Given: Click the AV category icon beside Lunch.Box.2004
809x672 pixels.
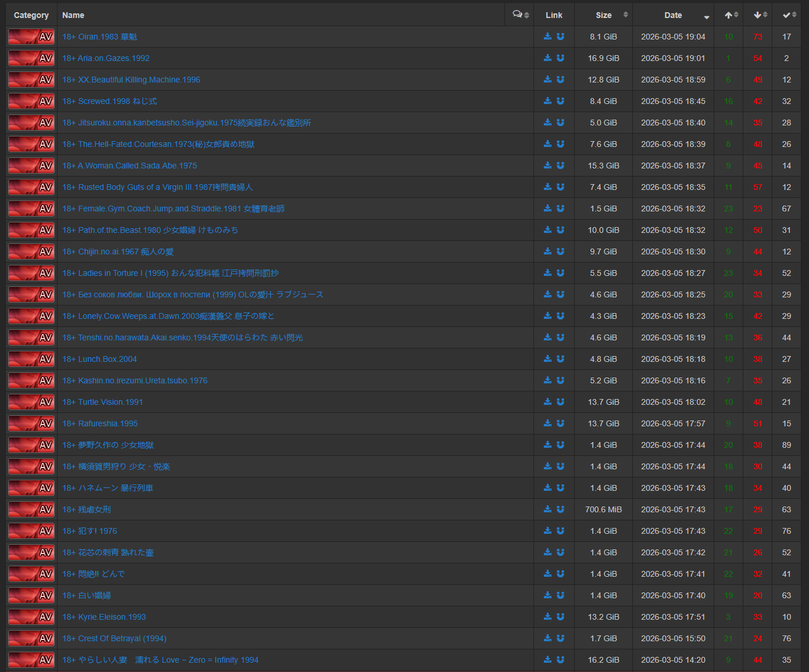Looking at the screenshot, I should pos(31,359).
